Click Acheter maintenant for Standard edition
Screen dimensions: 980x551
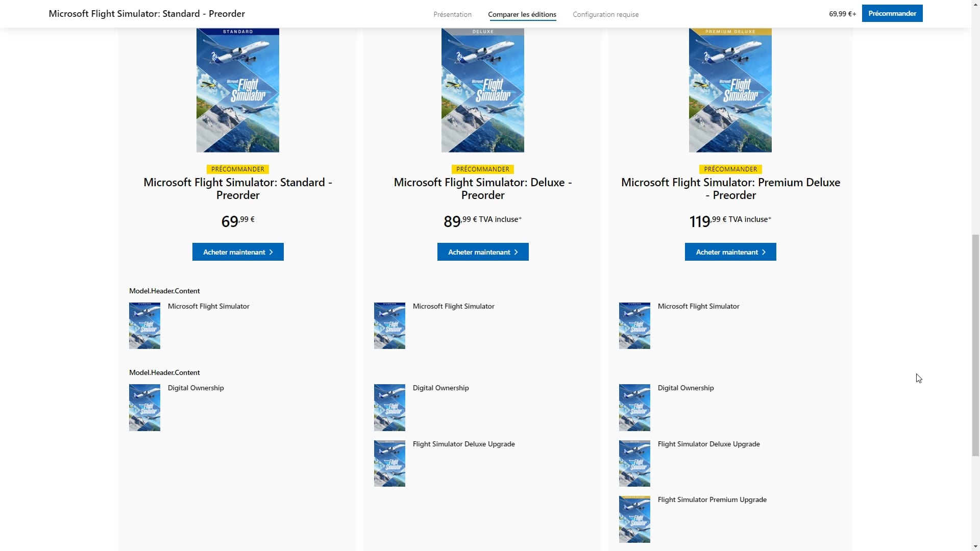(x=238, y=252)
